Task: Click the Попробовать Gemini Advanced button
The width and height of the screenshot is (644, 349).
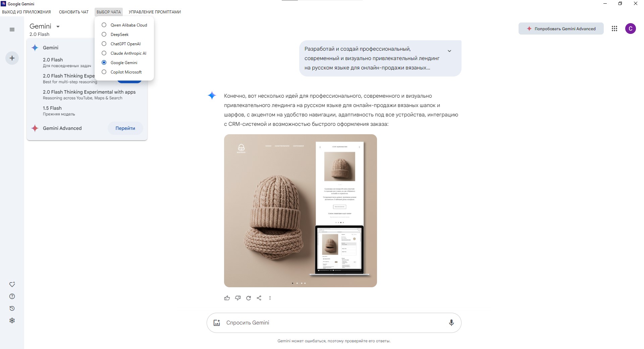Action: 561,29
